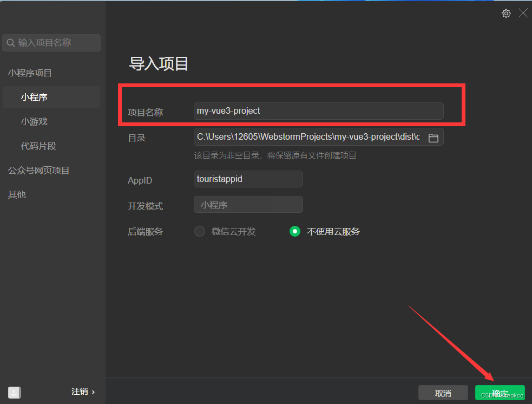
Task: Browse directory with the folder icon
Action: 434,138
